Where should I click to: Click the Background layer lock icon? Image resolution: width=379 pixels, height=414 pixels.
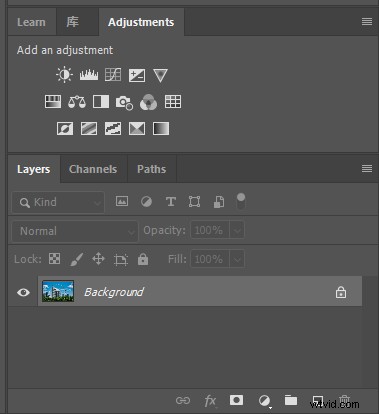tap(341, 292)
